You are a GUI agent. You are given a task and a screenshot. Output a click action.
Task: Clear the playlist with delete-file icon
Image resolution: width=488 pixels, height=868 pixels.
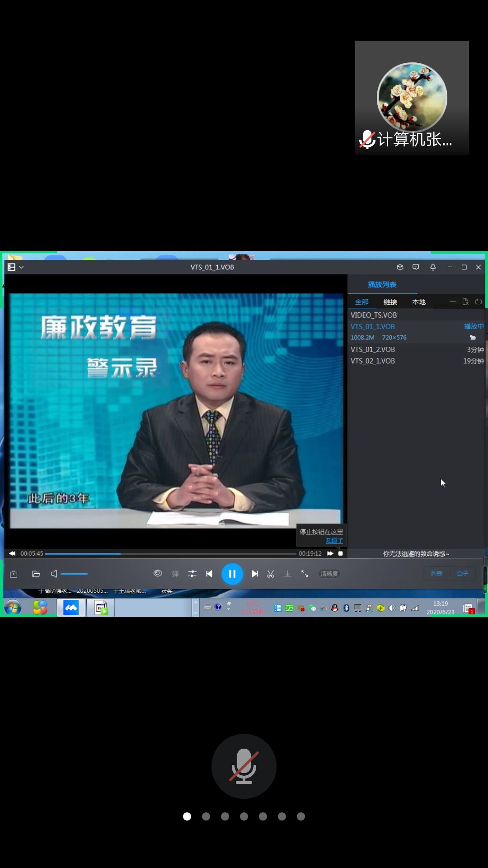(465, 302)
